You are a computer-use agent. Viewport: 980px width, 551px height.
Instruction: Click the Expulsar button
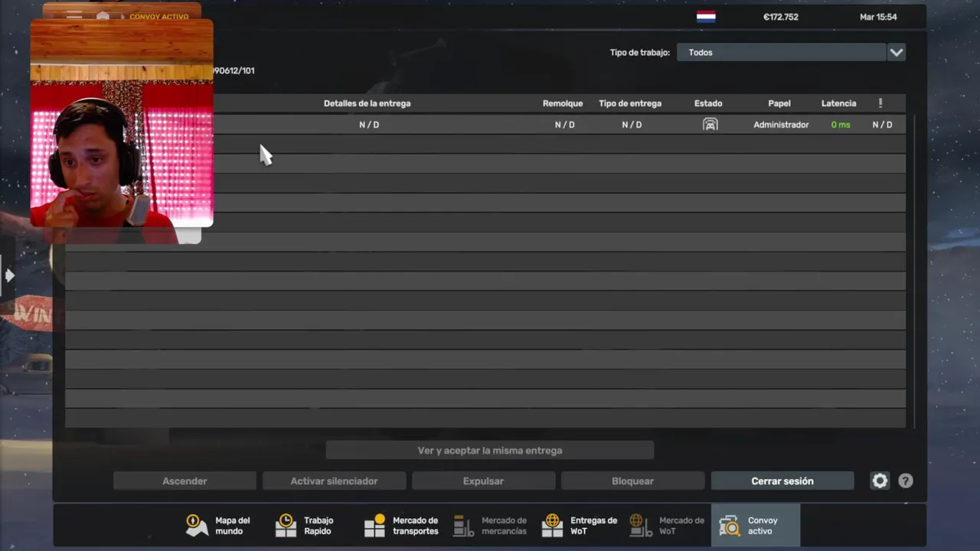[x=483, y=481]
